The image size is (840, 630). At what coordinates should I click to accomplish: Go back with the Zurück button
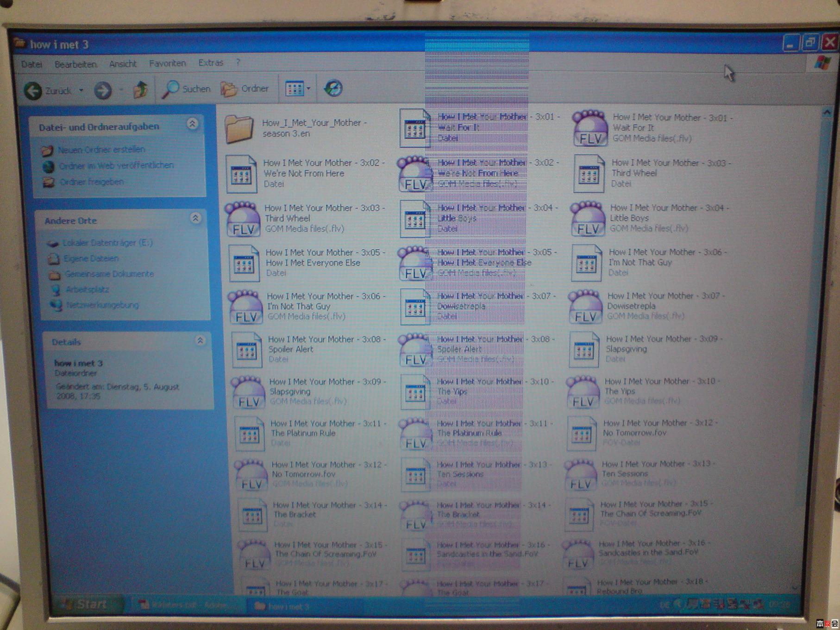[x=48, y=90]
